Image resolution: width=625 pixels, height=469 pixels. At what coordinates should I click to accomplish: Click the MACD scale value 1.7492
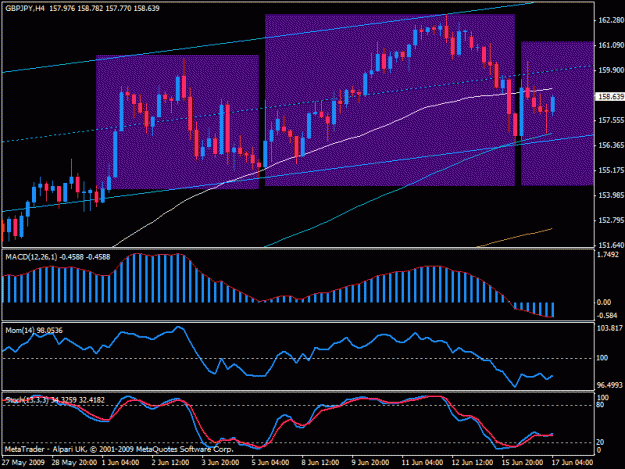608,255
